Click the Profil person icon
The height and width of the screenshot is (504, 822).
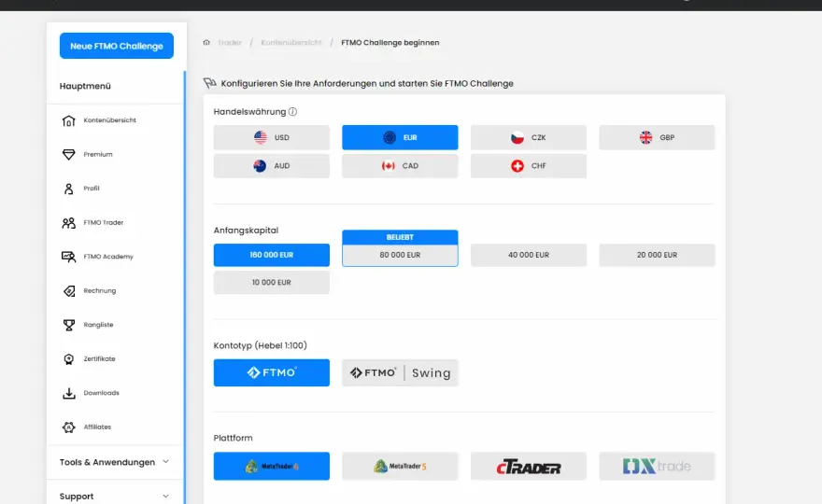[69, 189]
